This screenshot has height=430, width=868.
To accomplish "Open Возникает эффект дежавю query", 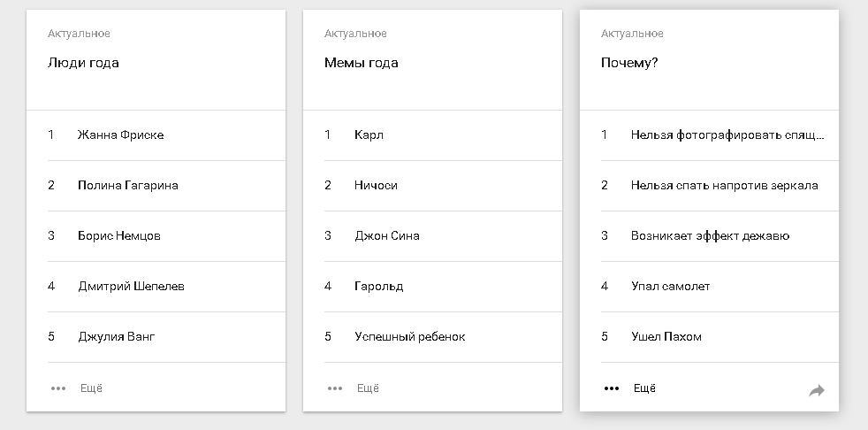I will tap(710, 236).
